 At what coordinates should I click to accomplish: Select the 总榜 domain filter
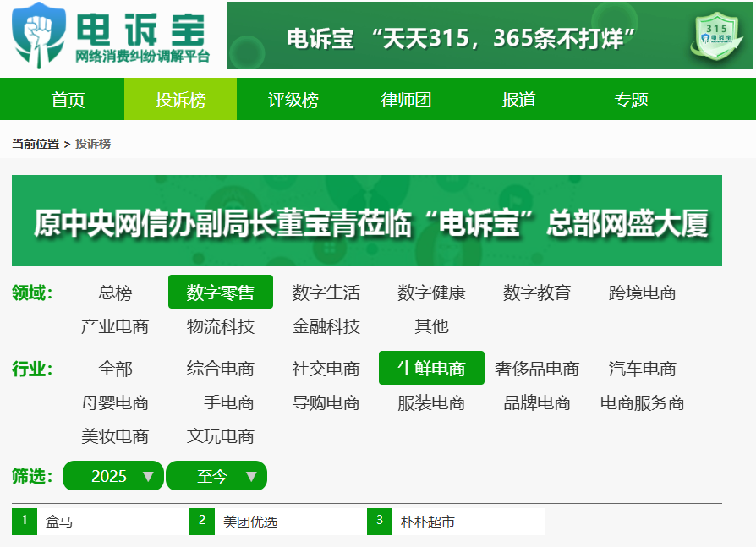[115, 292]
